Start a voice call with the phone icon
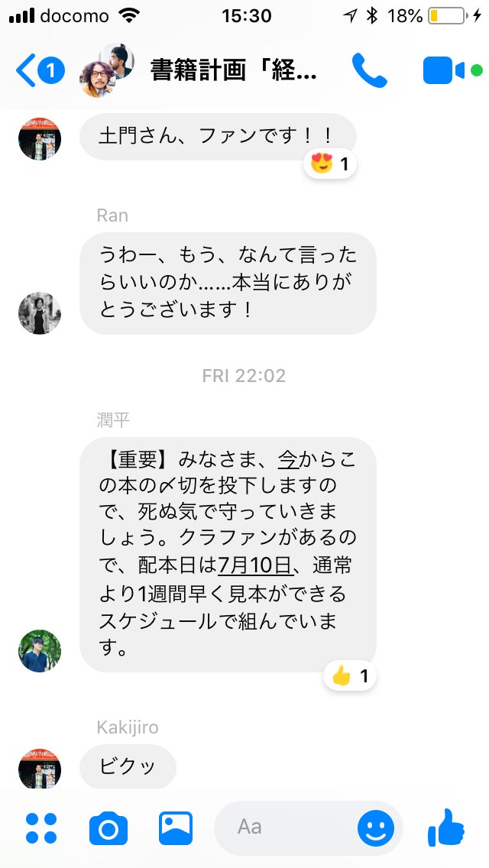The height and width of the screenshot is (868, 489). click(x=369, y=70)
